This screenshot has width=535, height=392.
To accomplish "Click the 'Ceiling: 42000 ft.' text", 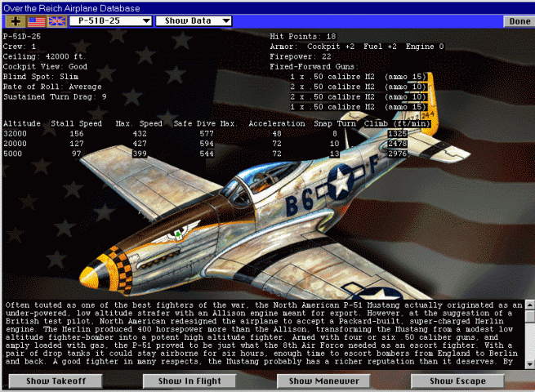I will (44, 56).
